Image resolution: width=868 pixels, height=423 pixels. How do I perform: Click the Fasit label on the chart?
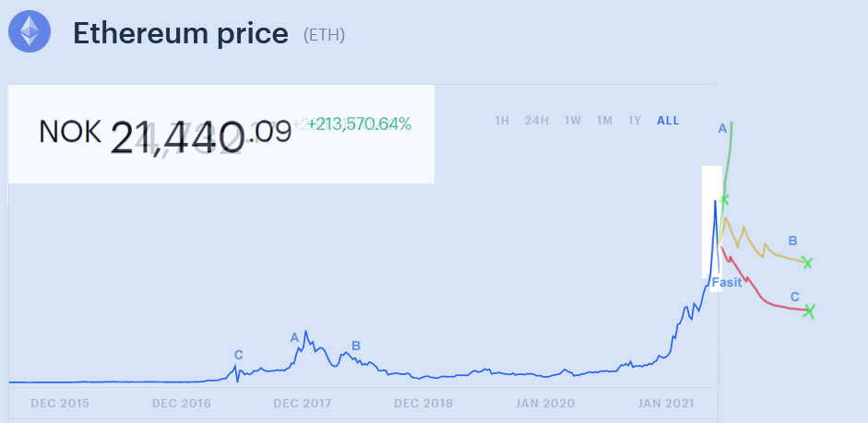[x=726, y=282]
